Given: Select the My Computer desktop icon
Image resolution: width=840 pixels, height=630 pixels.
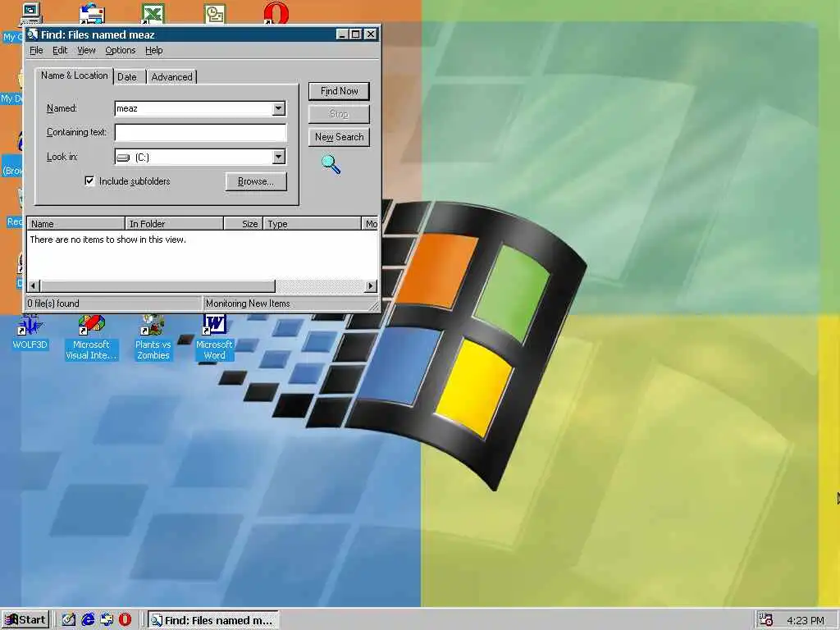Looking at the screenshot, I should pos(30,13).
